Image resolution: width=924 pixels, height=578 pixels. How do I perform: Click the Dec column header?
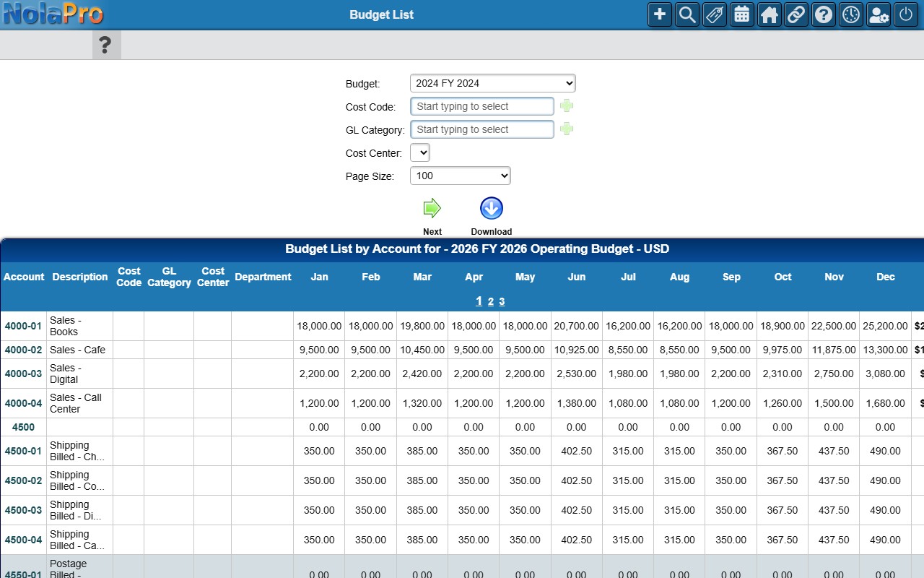[886, 277]
